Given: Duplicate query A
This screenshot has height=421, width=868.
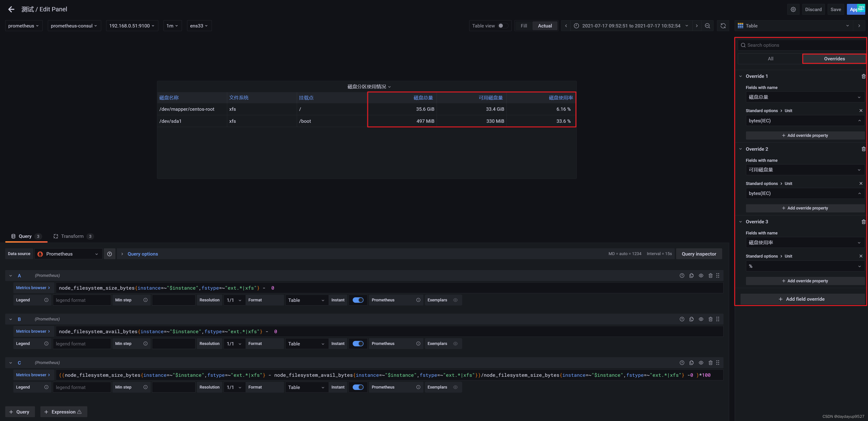Looking at the screenshot, I should point(692,276).
